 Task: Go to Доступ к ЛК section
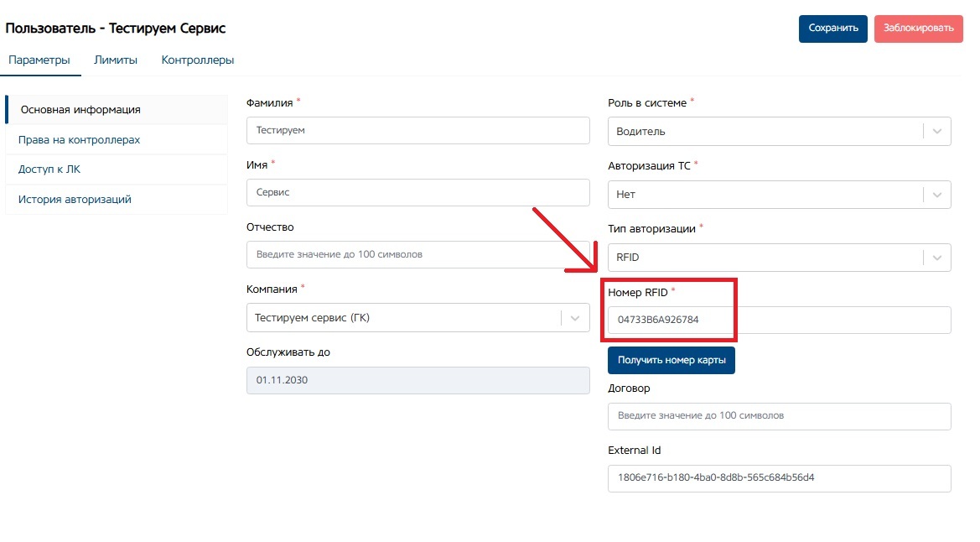(x=49, y=169)
